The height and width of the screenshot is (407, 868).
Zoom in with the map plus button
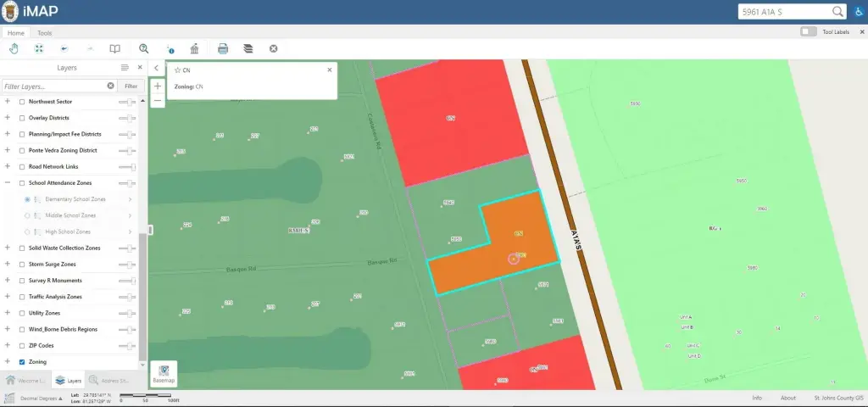(158, 86)
